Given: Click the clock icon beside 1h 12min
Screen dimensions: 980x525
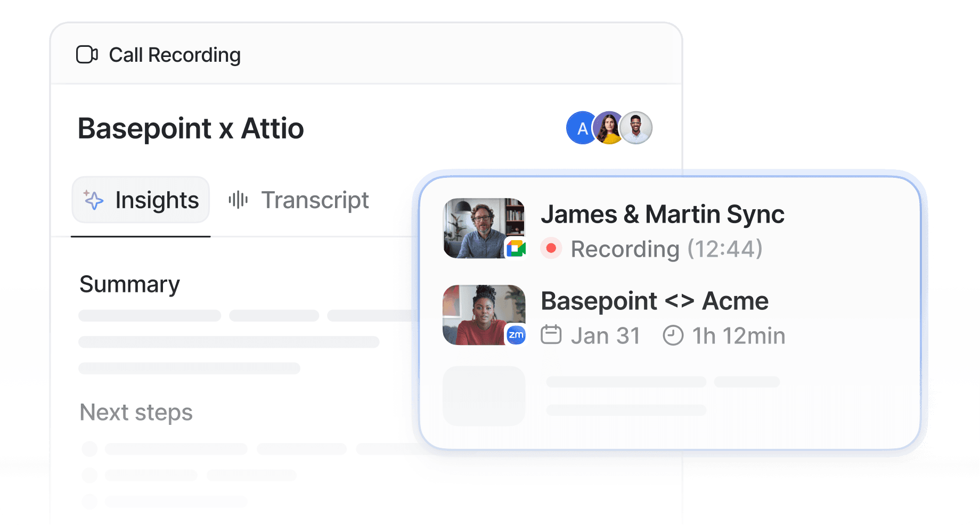Looking at the screenshot, I should (673, 336).
